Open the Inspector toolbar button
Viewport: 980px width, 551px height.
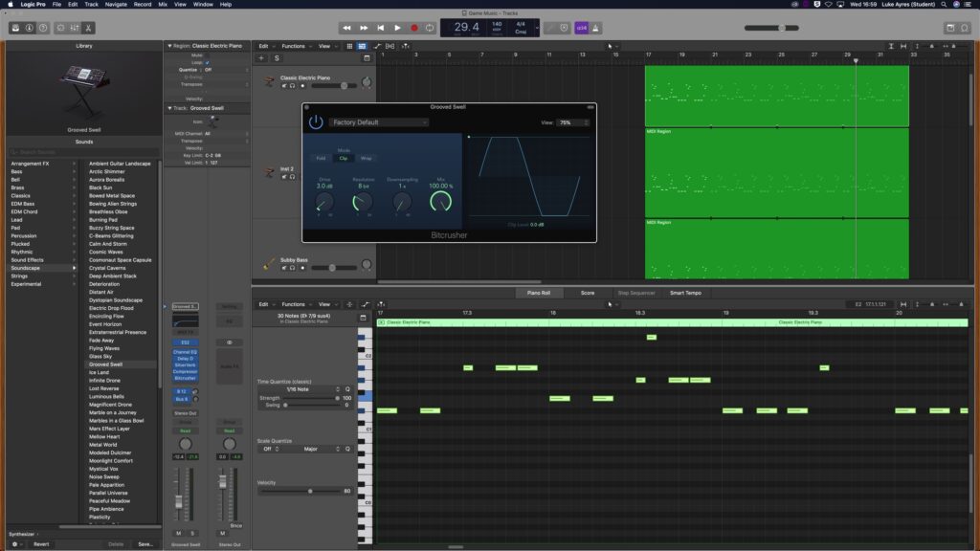coord(30,28)
